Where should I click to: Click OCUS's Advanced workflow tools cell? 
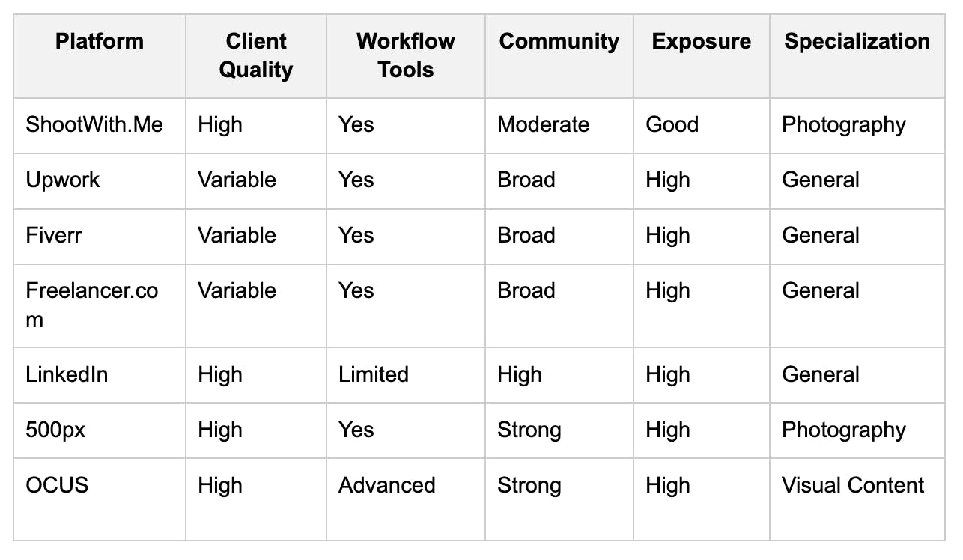(386, 485)
